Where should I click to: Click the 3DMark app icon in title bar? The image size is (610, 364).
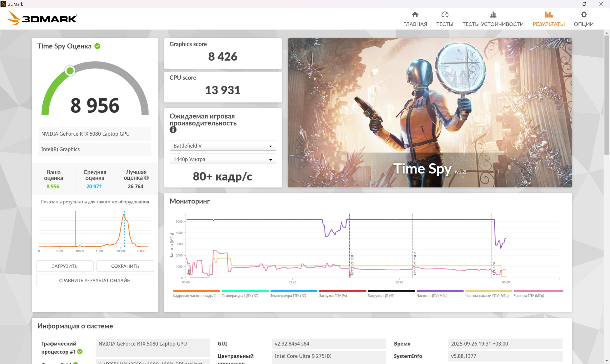coord(3,4)
